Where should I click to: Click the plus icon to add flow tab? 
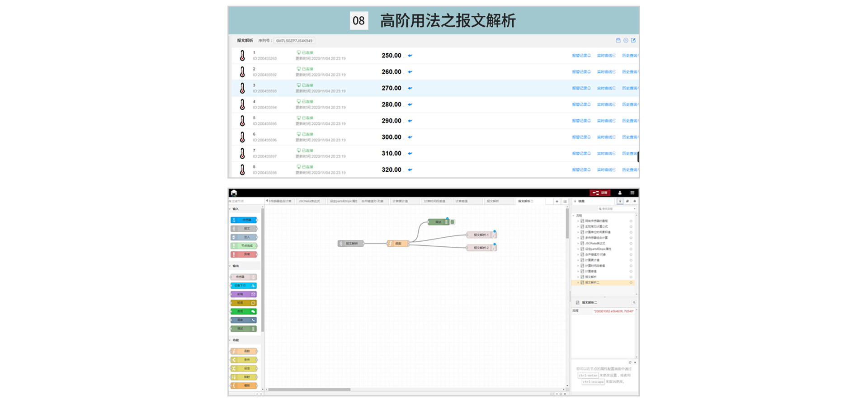pyautogui.click(x=557, y=202)
